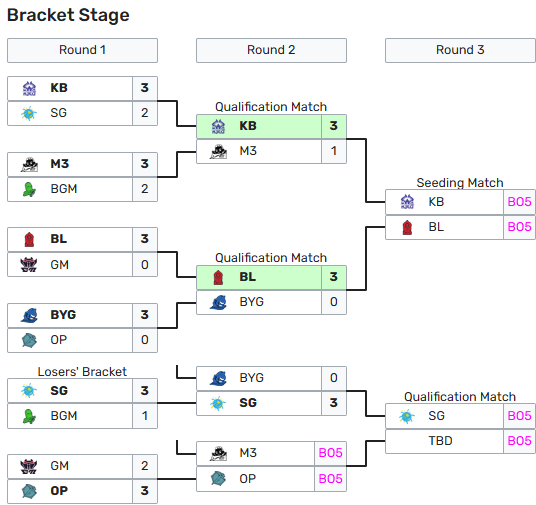The image size is (536, 505).
Task: Click TBD team slot in Round 3
Action: pos(444,441)
